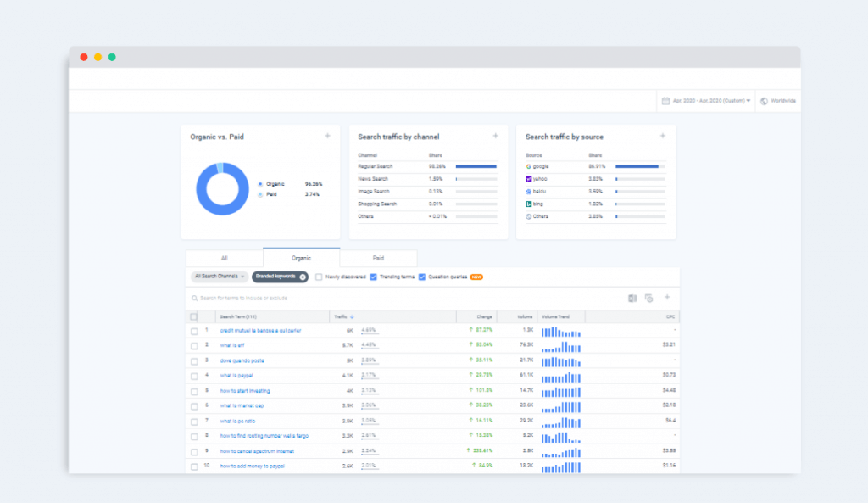Open the keyword link what is paypal

[238, 374]
